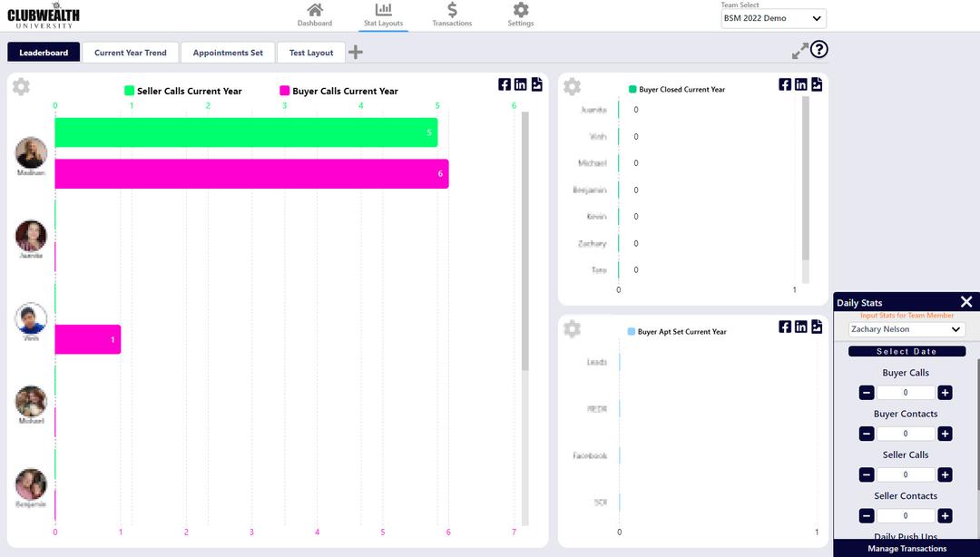
Task: Open the Stat Layouts section
Action: click(x=383, y=15)
